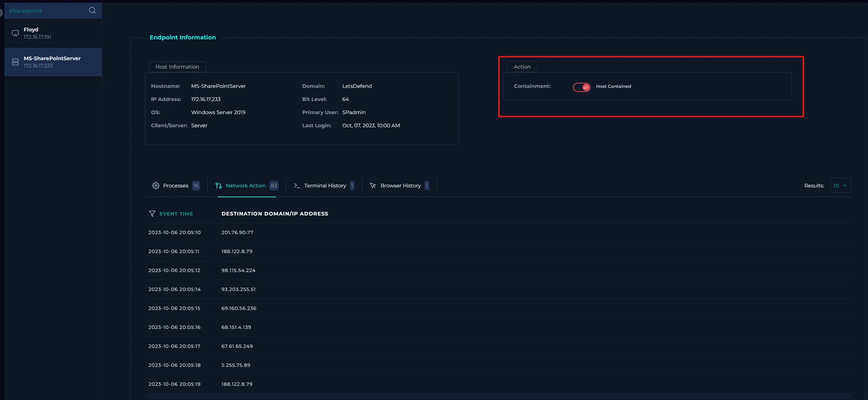Click Destination Domain/IP Address column header

click(274, 214)
